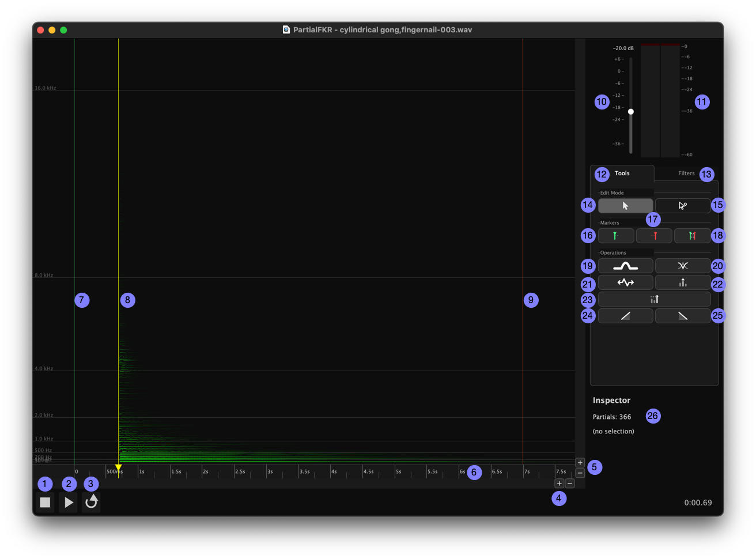Set the green start marker

point(616,236)
